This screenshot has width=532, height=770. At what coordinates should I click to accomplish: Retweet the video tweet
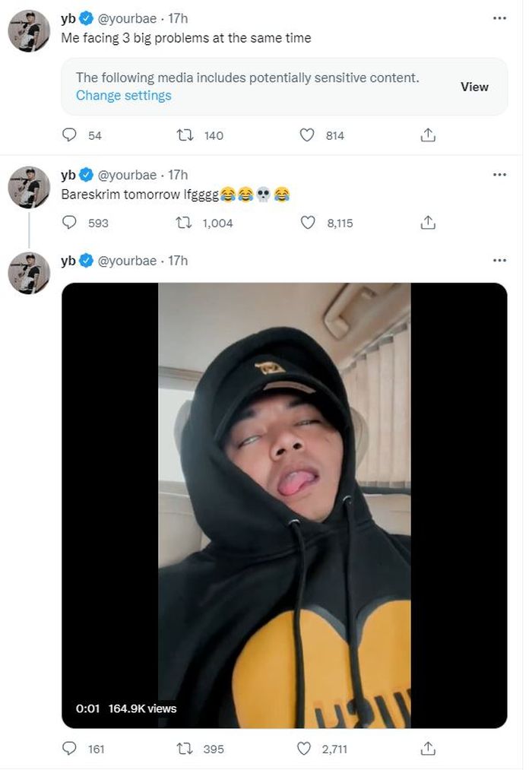[184, 749]
